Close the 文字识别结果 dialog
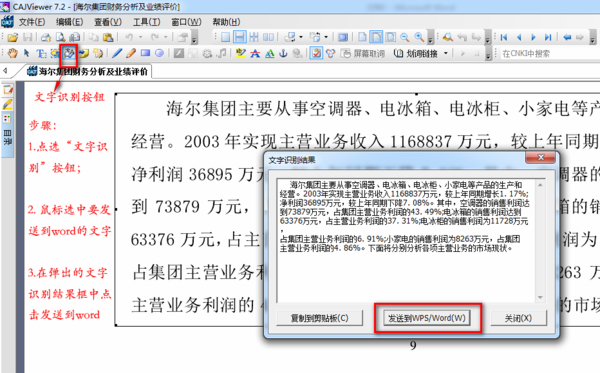 [x=540, y=157]
